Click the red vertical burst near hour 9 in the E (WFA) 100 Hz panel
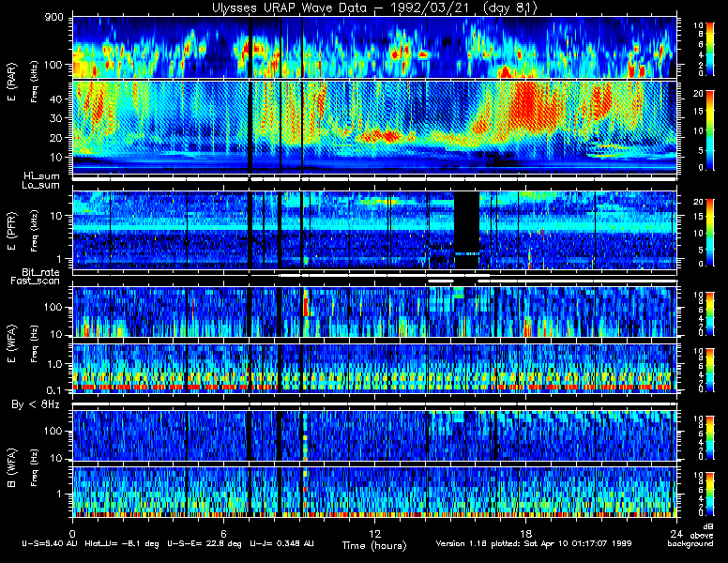 click(306, 303)
